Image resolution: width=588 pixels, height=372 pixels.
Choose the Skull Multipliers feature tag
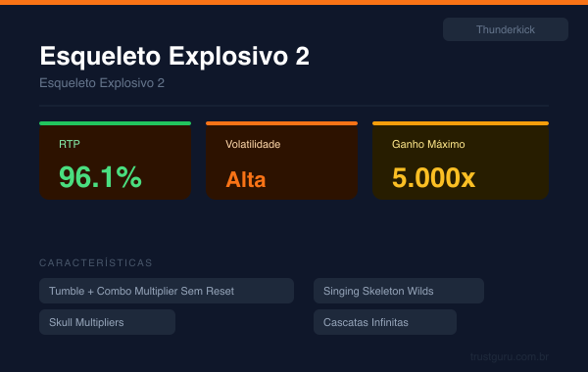[107, 322]
